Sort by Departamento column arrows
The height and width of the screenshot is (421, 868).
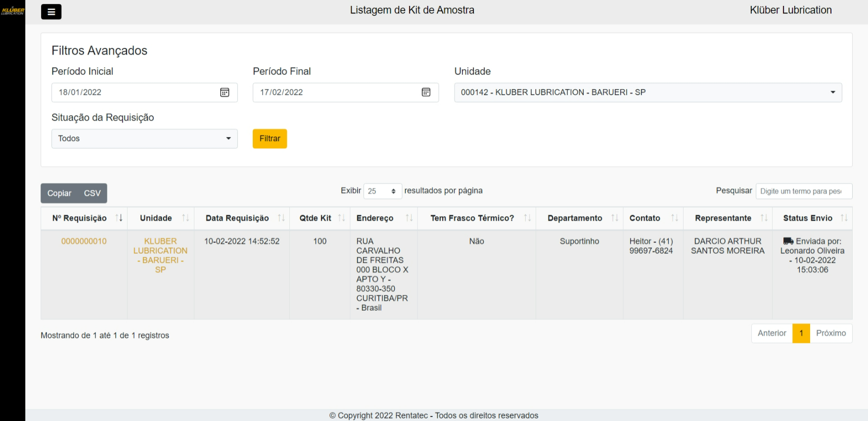click(614, 218)
